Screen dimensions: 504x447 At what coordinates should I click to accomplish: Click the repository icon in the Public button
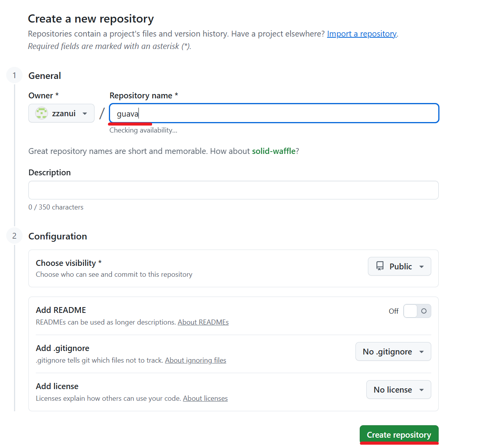click(380, 266)
